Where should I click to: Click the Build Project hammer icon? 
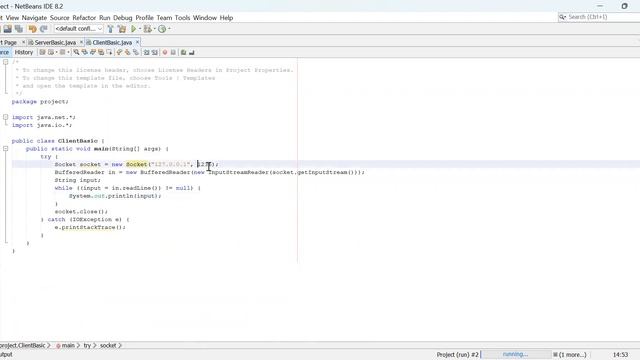[x=110, y=29]
